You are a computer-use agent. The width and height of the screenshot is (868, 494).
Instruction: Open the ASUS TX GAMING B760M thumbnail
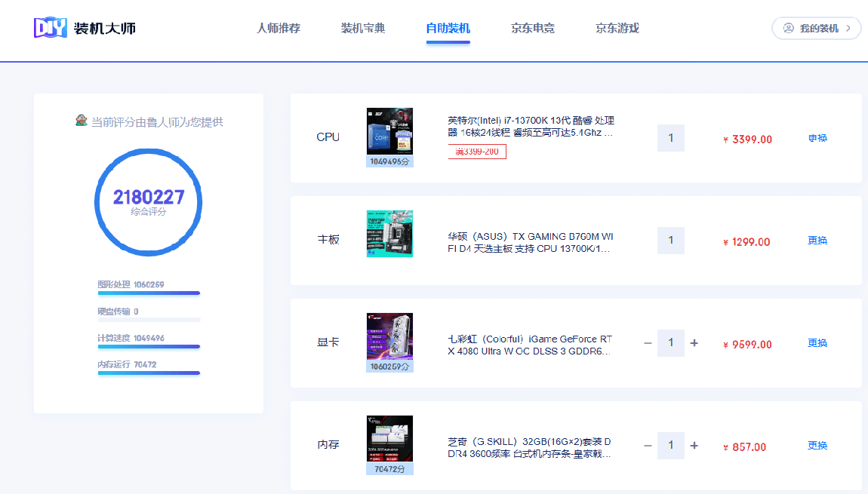389,234
